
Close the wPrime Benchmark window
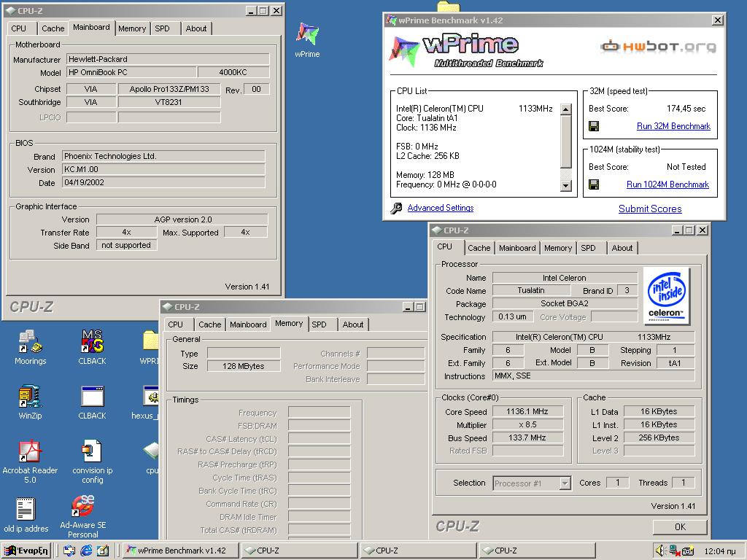[x=718, y=20]
